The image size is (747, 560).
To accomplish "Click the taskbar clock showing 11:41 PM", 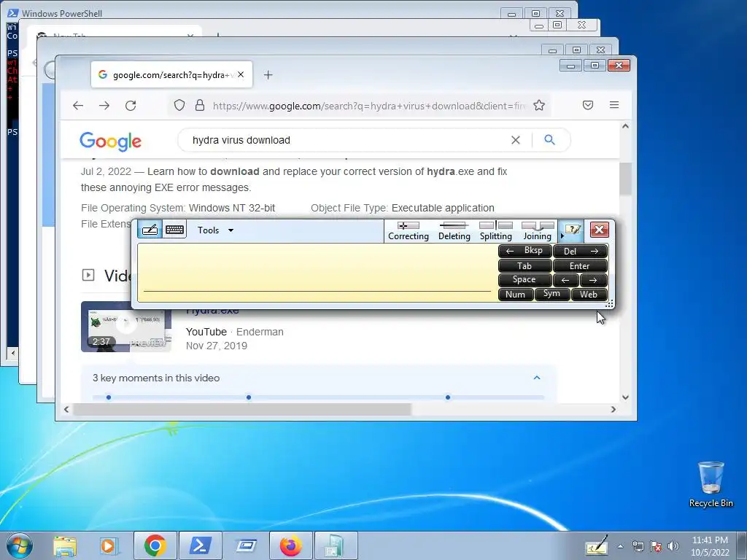I will [x=710, y=546].
